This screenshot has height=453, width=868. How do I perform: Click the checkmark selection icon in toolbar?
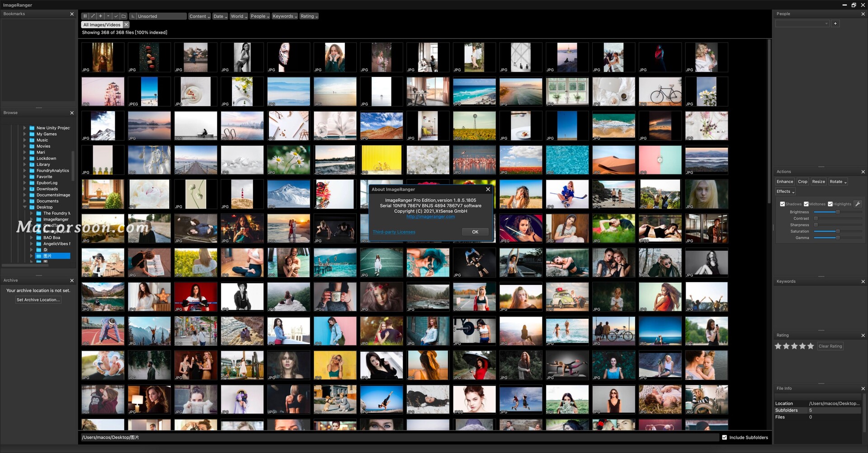click(x=116, y=16)
